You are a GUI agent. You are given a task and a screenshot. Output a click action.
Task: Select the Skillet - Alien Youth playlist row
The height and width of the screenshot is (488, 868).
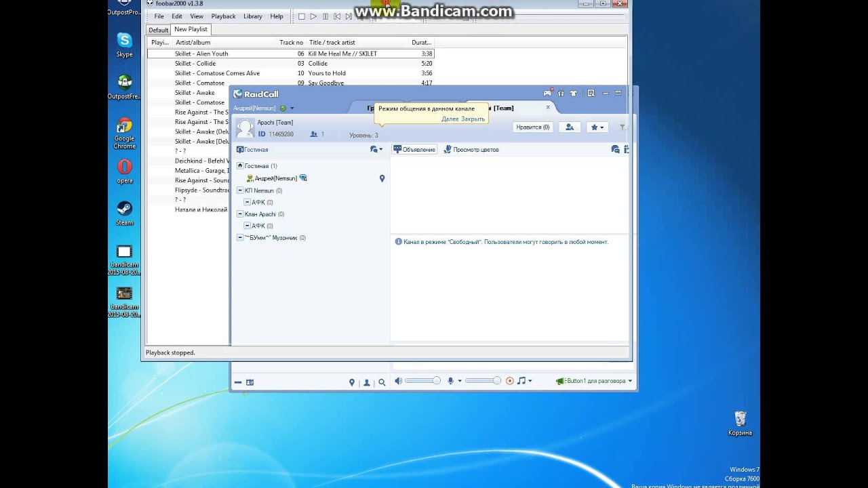[x=290, y=54]
